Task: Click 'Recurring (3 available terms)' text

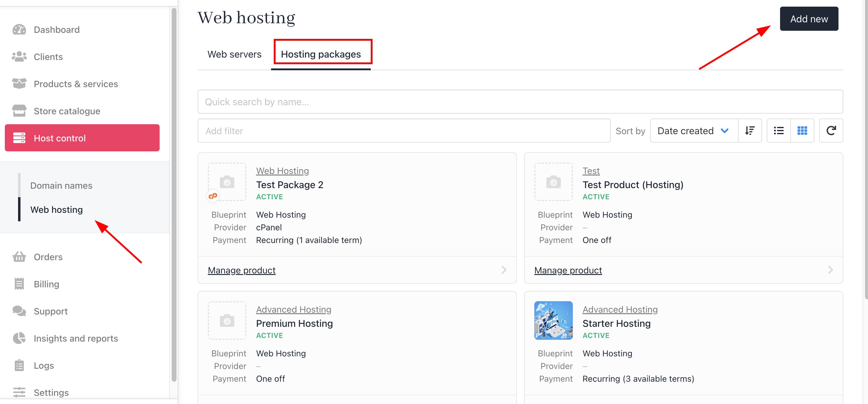Action: (638, 379)
